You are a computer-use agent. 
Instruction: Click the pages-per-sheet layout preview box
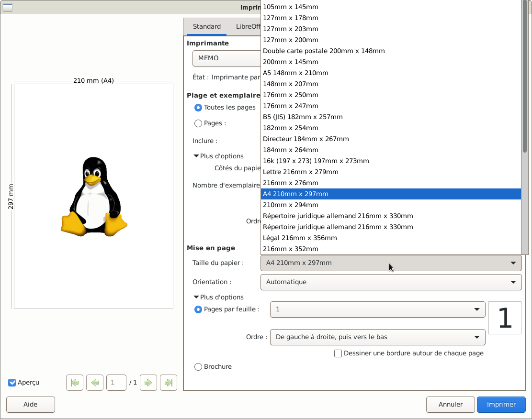point(505,318)
